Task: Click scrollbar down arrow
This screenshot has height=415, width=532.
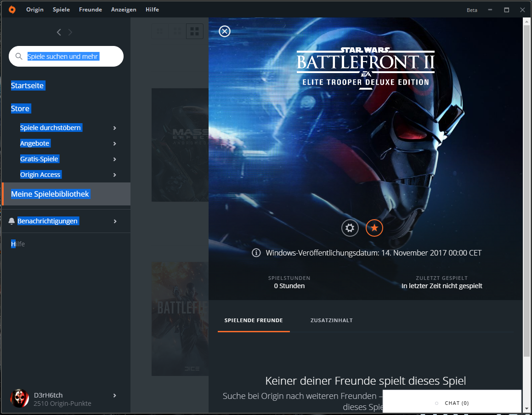Action: point(526,409)
